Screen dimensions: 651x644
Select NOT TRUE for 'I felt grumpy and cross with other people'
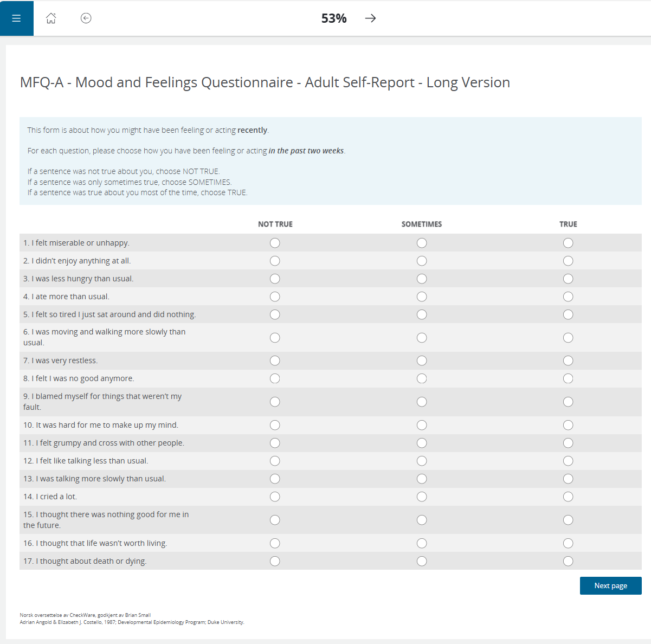(x=275, y=443)
